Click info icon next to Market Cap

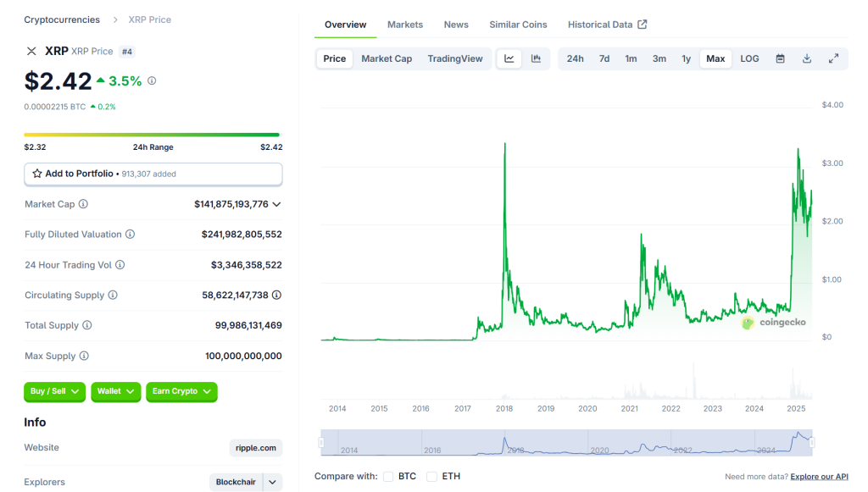tap(83, 204)
